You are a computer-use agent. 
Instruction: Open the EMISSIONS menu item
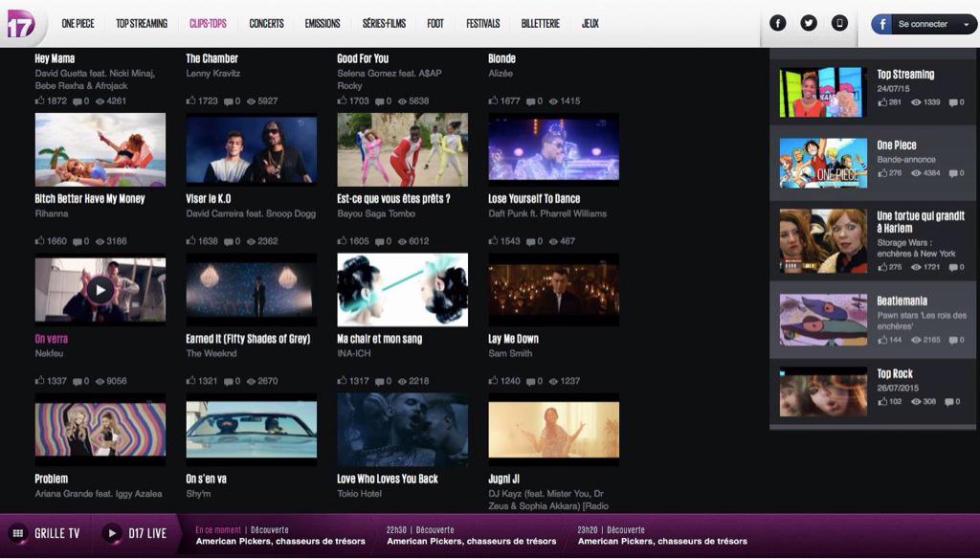click(x=323, y=24)
